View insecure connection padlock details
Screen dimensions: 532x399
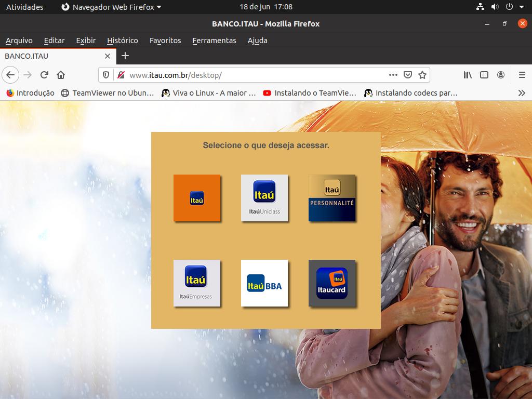point(121,75)
